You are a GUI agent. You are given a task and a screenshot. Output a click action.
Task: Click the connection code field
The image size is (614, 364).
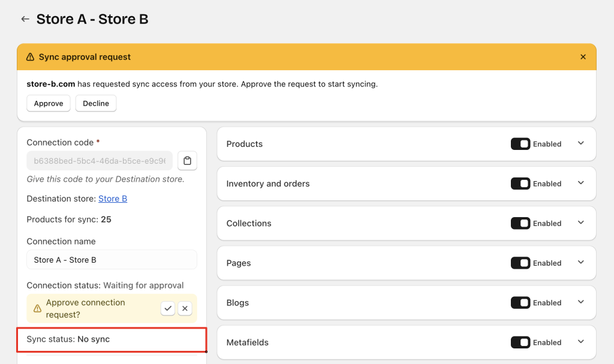tap(100, 161)
